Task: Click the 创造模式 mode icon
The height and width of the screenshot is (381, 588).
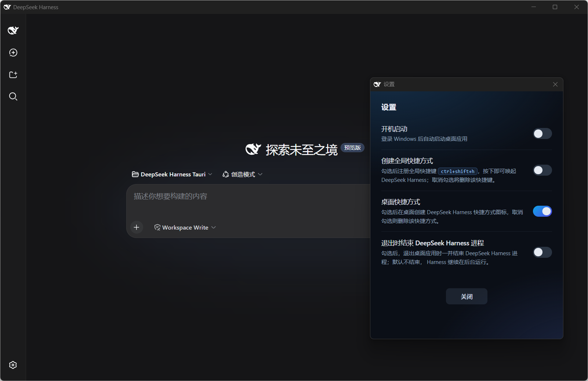Action: pyautogui.click(x=226, y=174)
